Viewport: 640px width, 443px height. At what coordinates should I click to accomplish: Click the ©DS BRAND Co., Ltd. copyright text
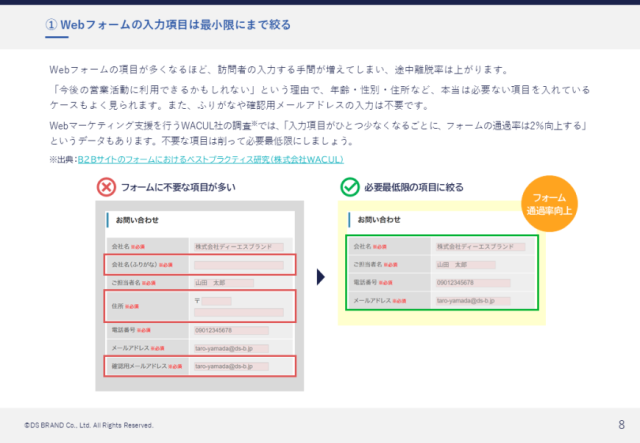(x=89, y=425)
